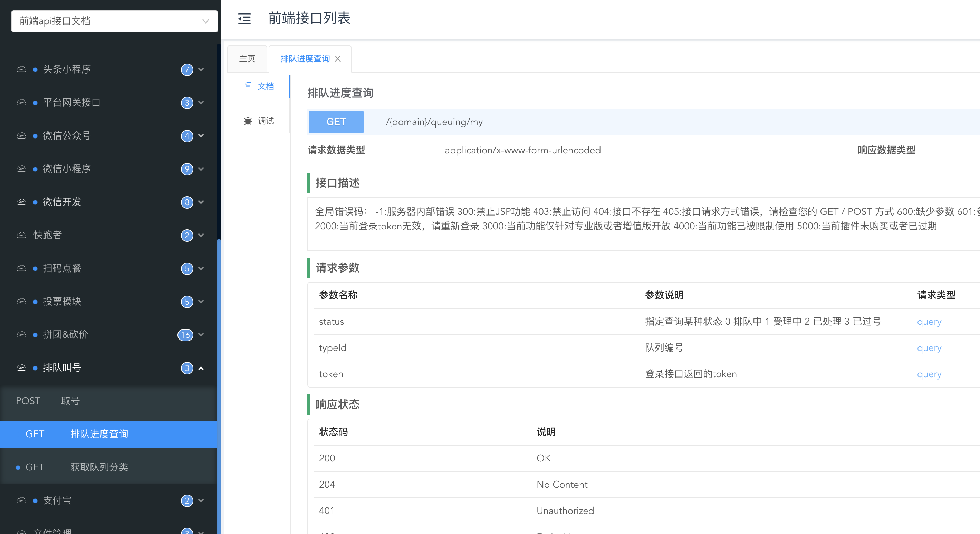Close the 排队进度查询 tab

pos(337,59)
